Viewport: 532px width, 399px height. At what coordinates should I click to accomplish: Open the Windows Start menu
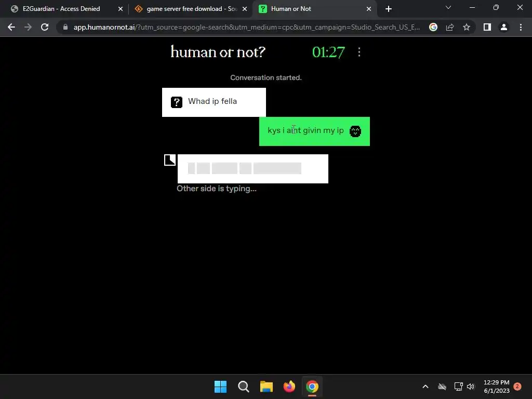point(220,387)
